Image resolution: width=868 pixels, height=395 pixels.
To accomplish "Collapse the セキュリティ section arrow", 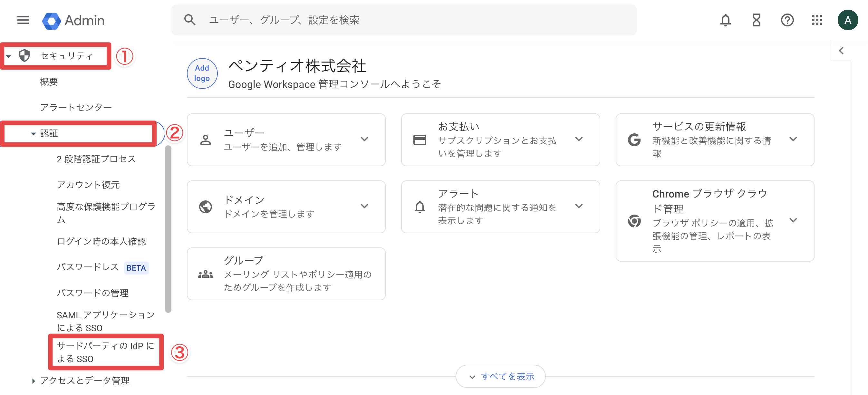I will [8, 56].
